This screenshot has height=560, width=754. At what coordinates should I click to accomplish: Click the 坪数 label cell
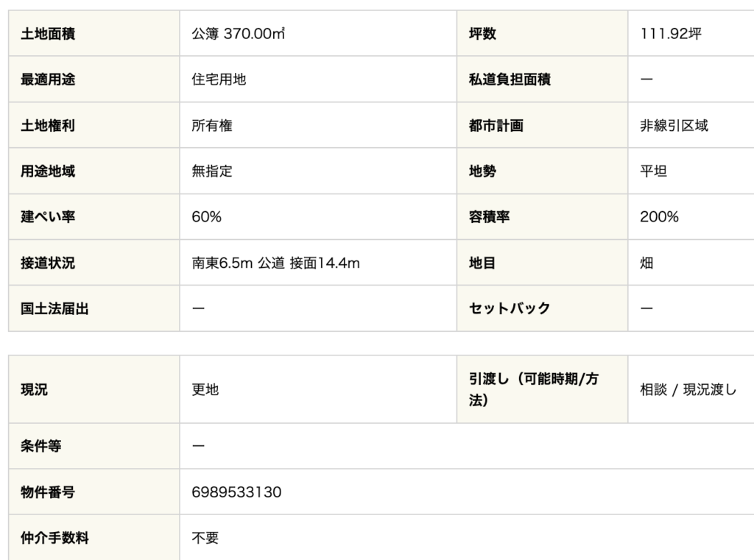coord(542,33)
